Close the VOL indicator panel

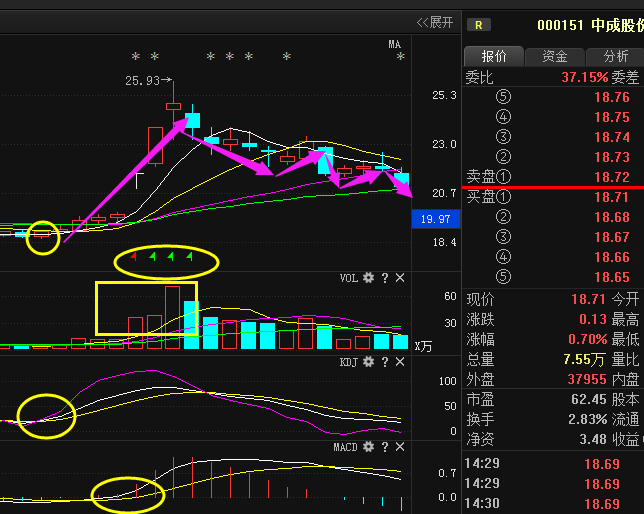[x=400, y=278]
